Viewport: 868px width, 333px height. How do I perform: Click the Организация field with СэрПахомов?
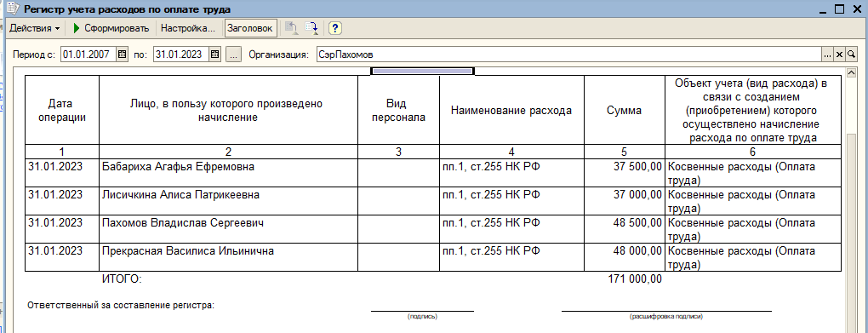[568, 55]
